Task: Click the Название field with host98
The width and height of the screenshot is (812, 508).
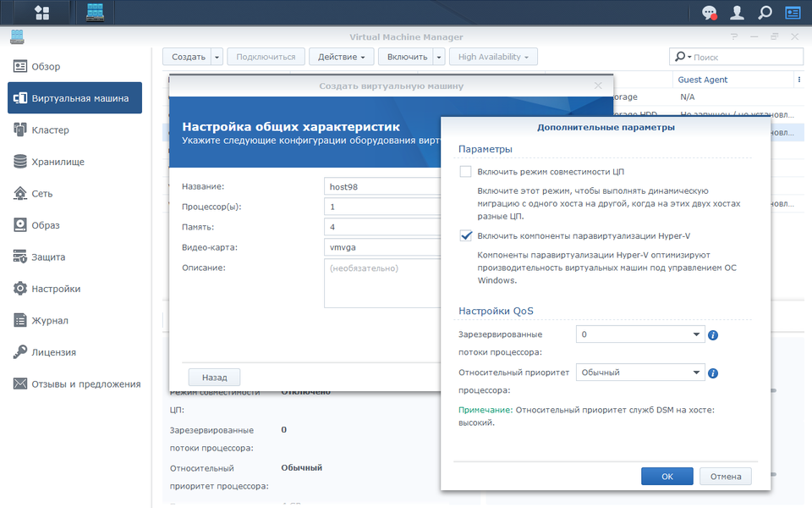Action: tap(382, 186)
